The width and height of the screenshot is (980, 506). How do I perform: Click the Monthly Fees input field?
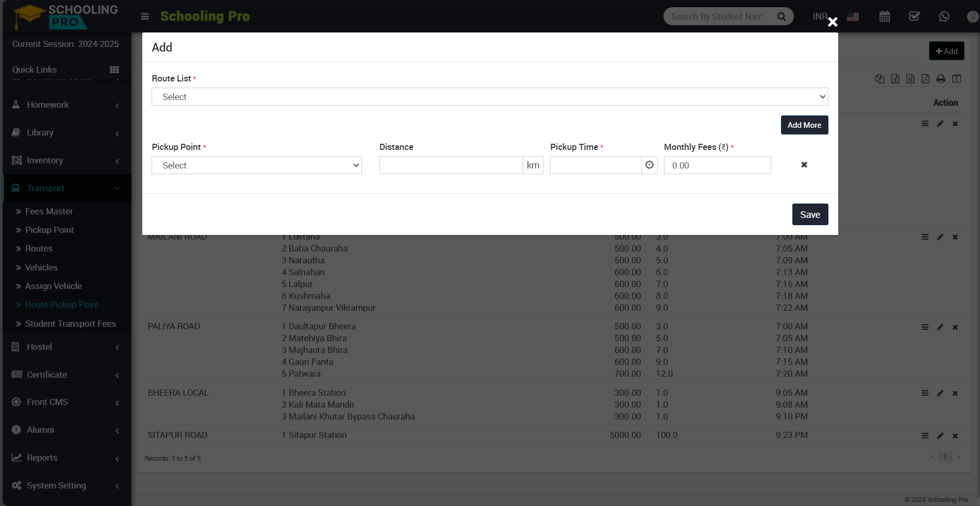717,165
